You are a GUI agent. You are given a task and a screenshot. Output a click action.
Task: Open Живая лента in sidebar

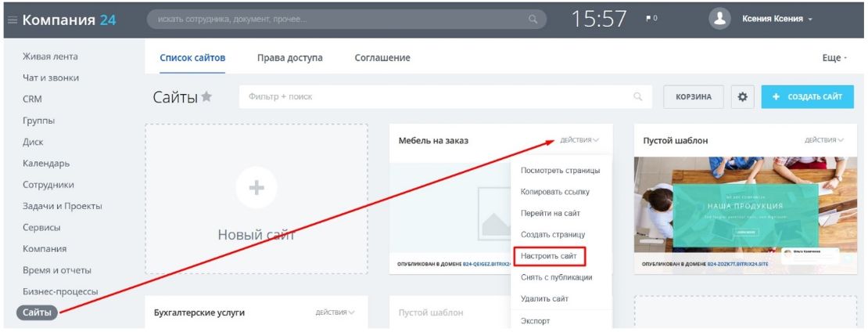click(50, 56)
